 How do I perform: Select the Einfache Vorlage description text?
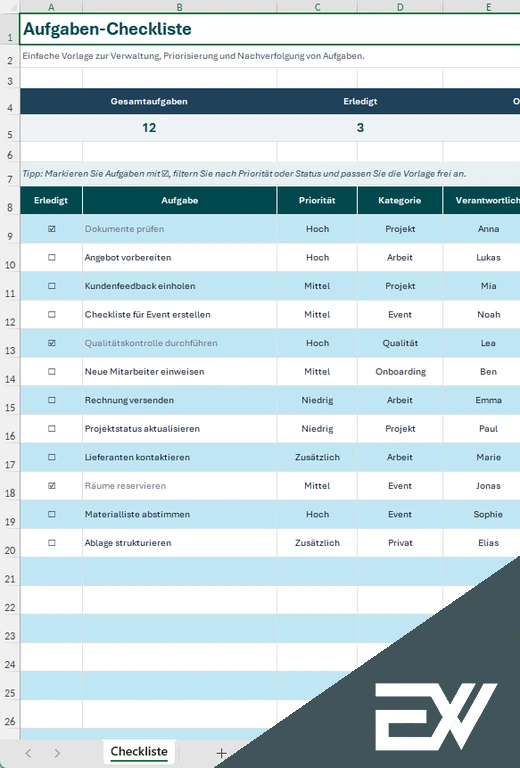193,56
